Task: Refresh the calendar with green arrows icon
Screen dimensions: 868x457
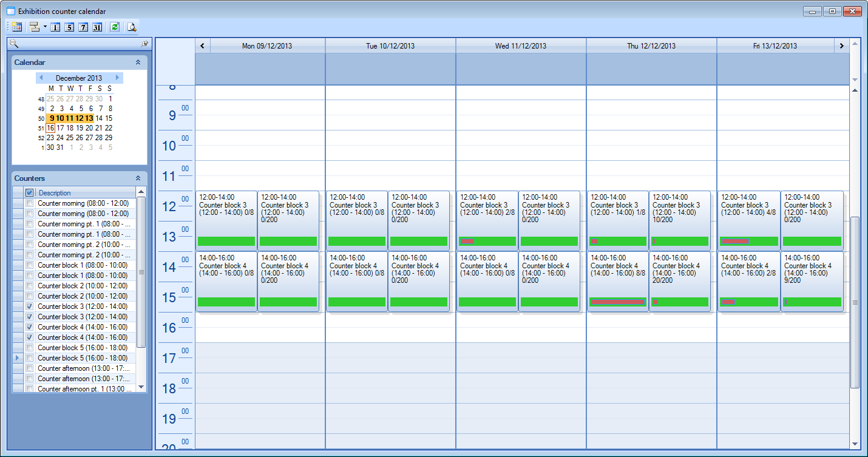Action: tap(115, 27)
